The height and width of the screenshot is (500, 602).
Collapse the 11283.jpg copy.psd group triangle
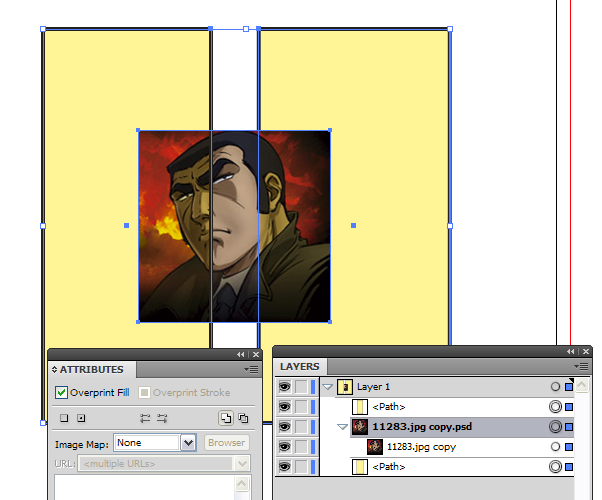coord(342,427)
